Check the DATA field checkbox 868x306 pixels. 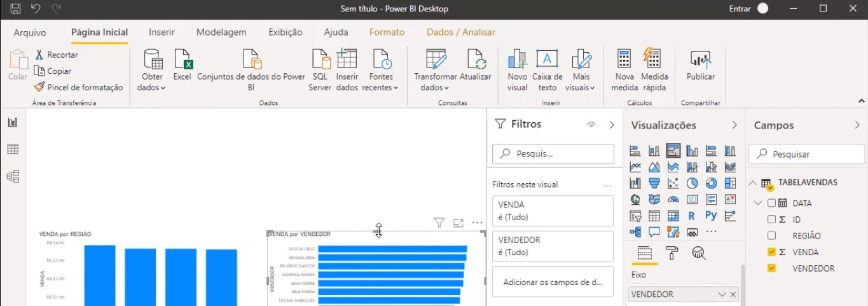(x=771, y=203)
